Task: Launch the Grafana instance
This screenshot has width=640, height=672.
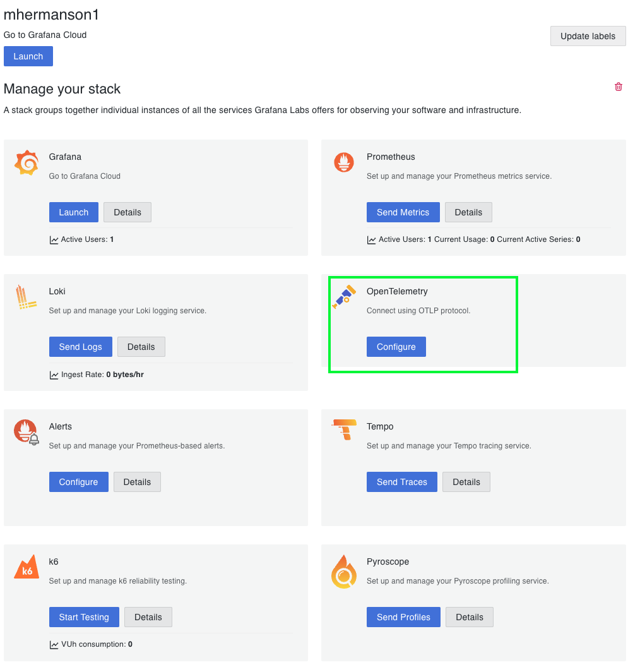Action: click(73, 212)
